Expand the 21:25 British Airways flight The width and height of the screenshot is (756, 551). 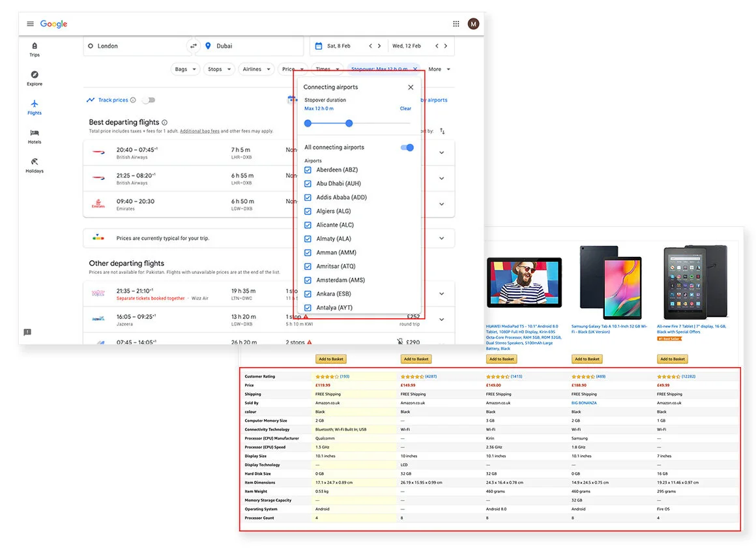pos(441,178)
